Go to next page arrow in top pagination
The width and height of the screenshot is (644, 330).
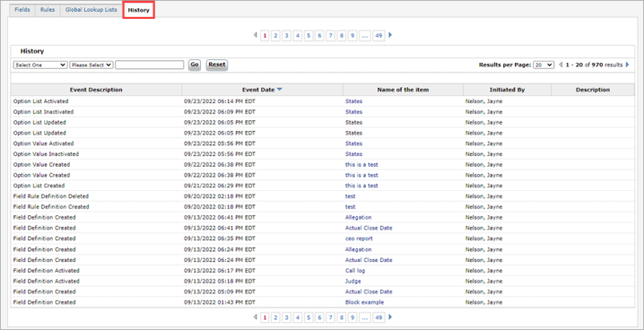390,35
